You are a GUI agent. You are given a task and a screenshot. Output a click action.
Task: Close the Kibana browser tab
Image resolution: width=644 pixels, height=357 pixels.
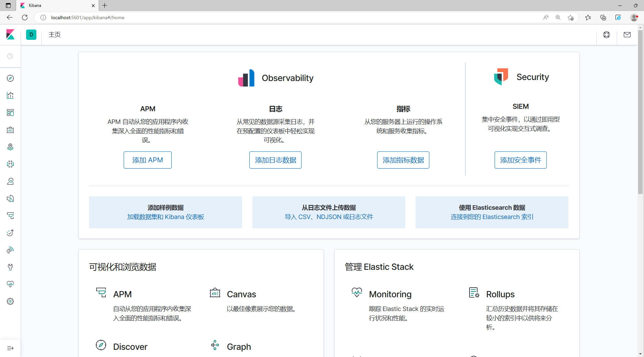point(93,5)
